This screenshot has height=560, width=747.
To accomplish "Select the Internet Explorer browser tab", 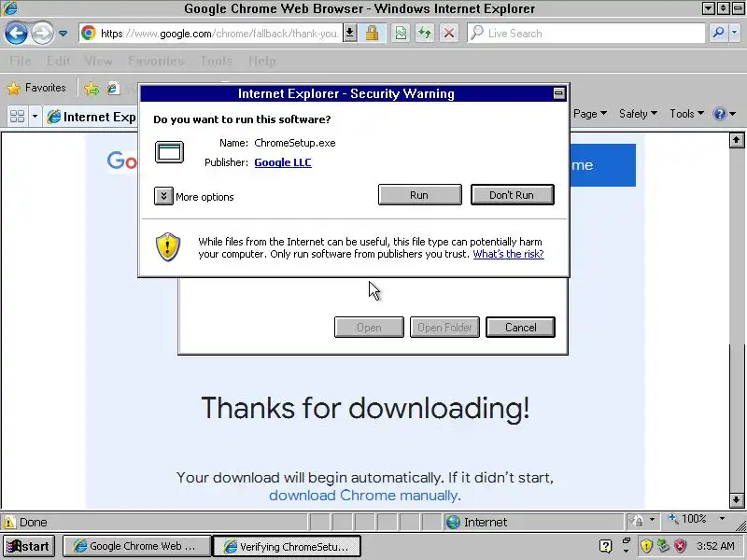I will [x=92, y=117].
